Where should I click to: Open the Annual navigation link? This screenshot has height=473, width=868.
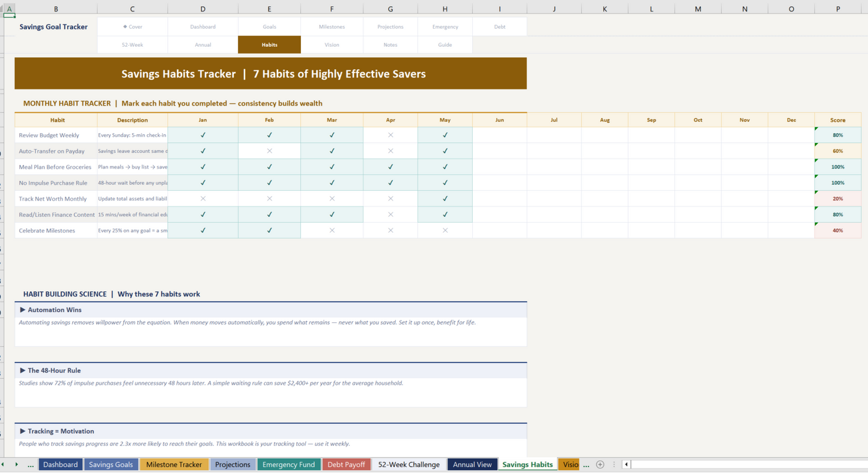pyautogui.click(x=203, y=45)
